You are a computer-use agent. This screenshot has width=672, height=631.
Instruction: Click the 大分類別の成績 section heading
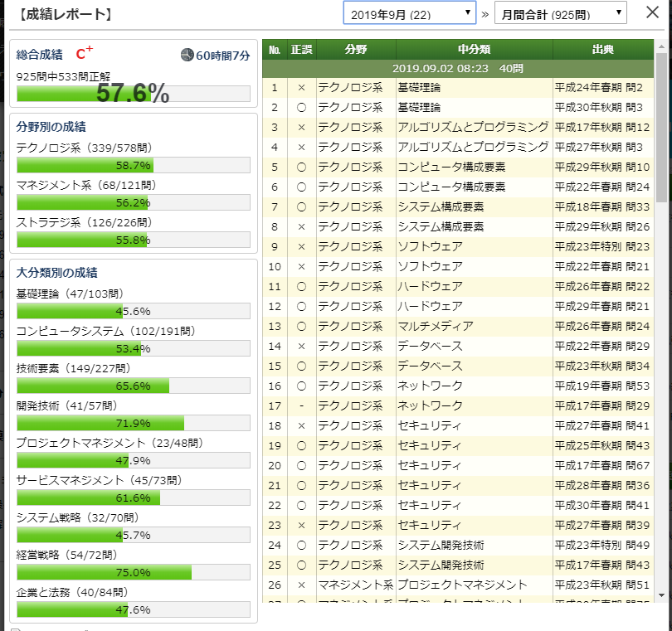(57, 273)
